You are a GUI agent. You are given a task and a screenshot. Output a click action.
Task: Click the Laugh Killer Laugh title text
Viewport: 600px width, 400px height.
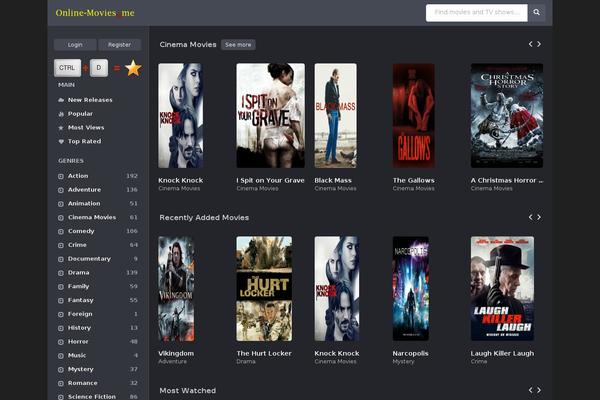tap(502, 353)
